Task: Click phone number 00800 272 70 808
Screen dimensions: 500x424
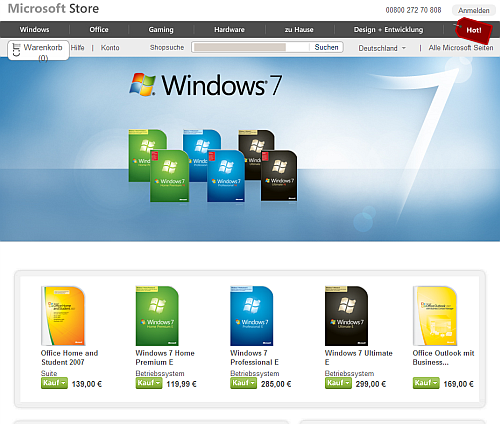Action: (x=413, y=10)
